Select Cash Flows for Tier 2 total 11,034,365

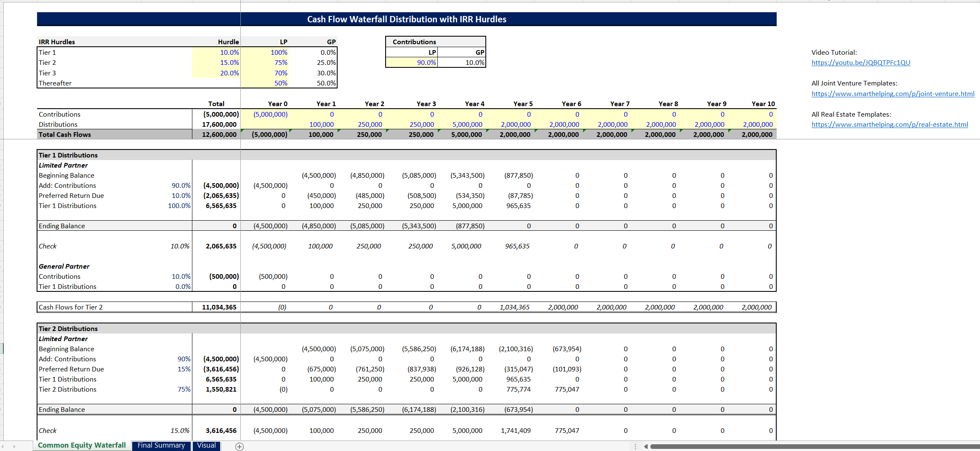tap(216, 307)
